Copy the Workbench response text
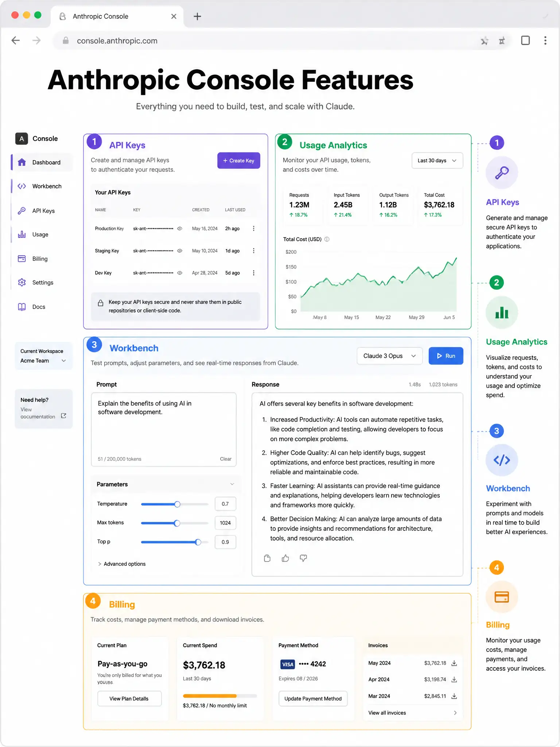The width and height of the screenshot is (560, 747). pyautogui.click(x=267, y=558)
